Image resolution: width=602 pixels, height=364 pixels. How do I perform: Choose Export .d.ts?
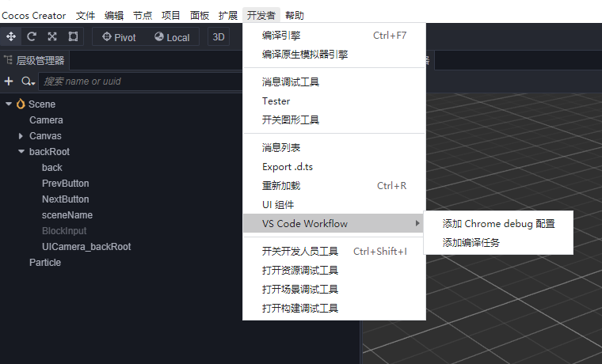point(334,167)
